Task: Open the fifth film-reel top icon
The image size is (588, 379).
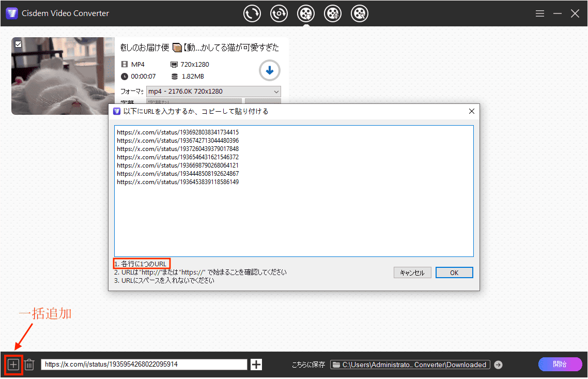Action: click(x=360, y=14)
